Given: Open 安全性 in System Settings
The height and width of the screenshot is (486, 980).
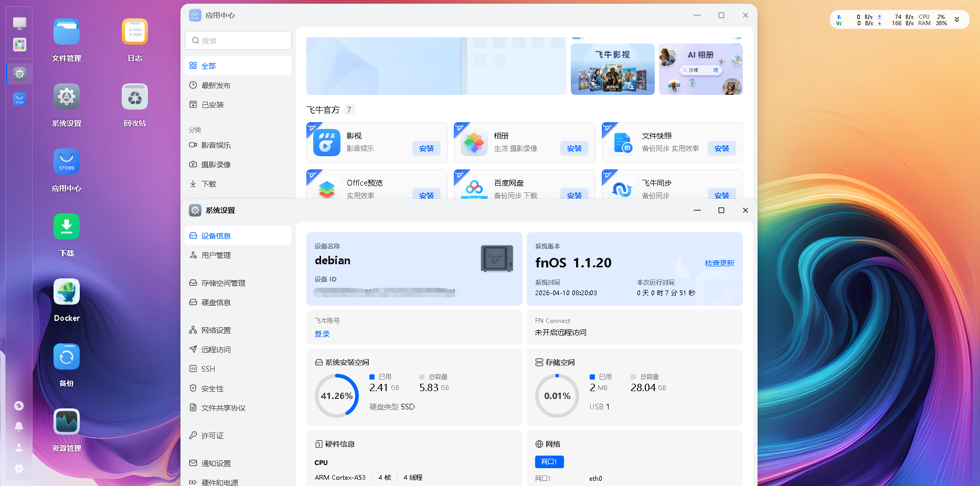Looking at the screenshot, I should pos(238,388).
